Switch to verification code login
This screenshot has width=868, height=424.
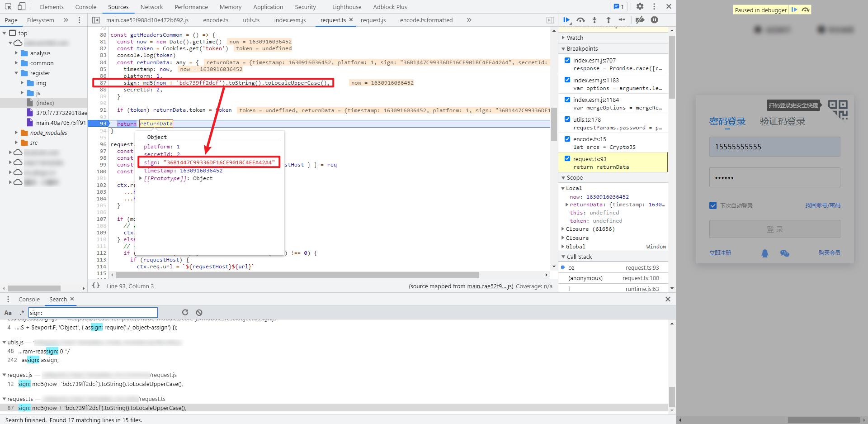coord(783,121)
